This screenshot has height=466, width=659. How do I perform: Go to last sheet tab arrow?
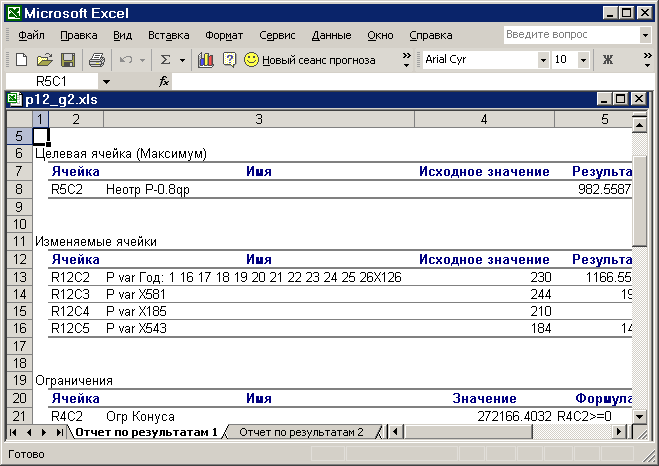click(59, 432)
